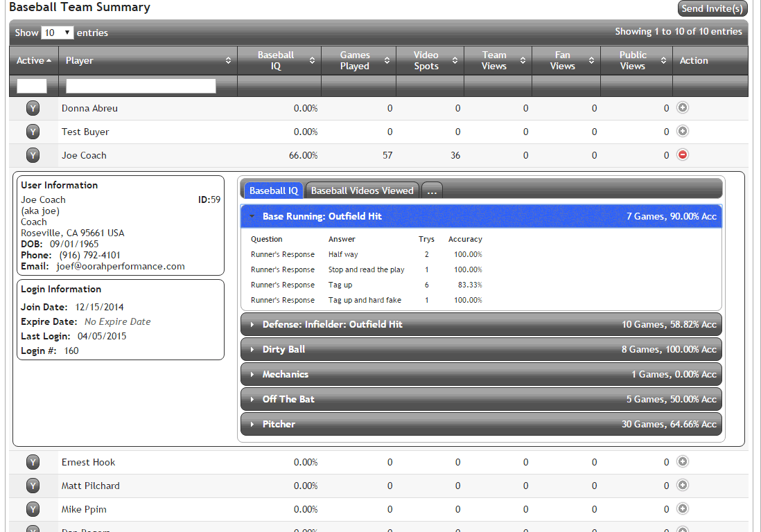Open the Show entries count dropdown
Viewport: 761px width, 532px height.
[57, 33]
